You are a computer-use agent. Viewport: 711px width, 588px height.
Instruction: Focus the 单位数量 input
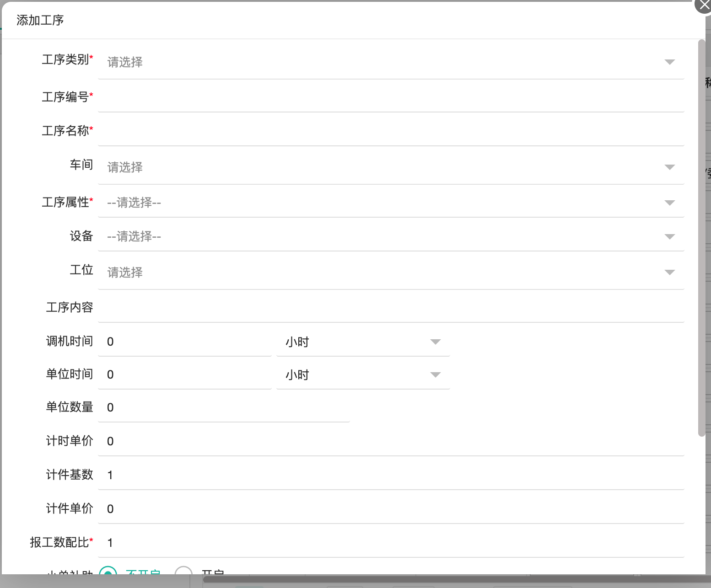point(224,408)
